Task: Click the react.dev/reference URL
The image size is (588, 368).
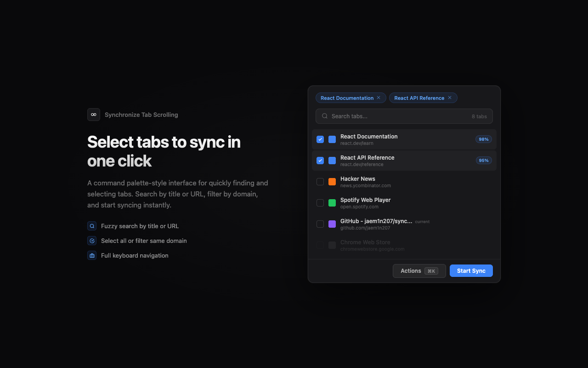Action: (362, 165)
